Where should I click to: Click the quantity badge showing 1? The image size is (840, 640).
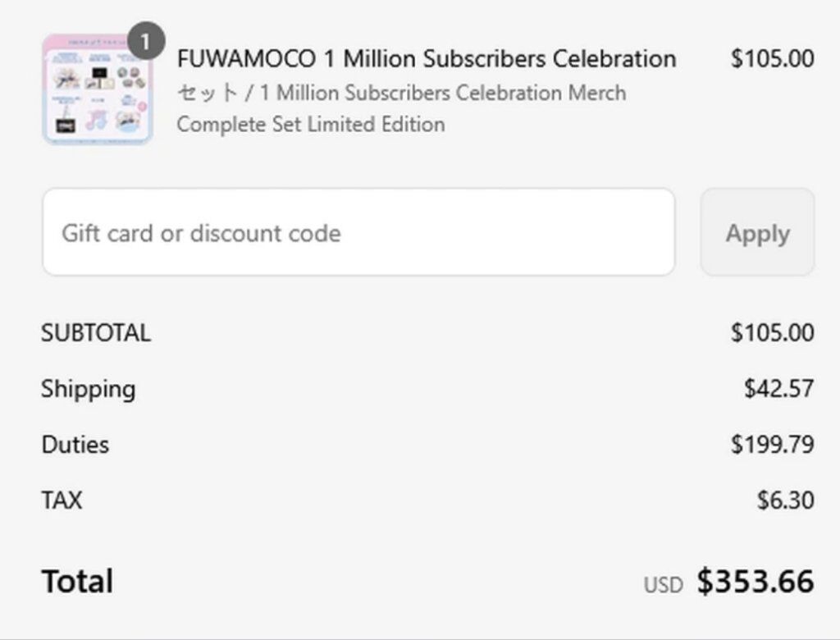pos(145,41)
